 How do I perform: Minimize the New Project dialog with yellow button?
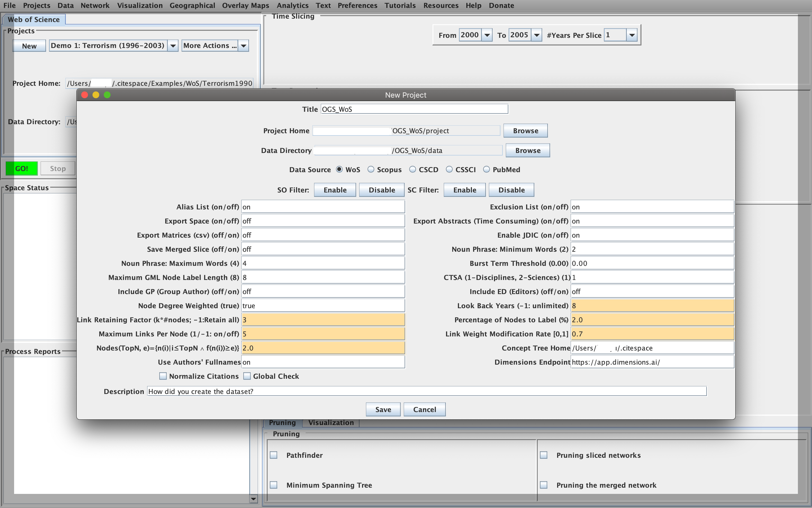click(x=96, y=95)
